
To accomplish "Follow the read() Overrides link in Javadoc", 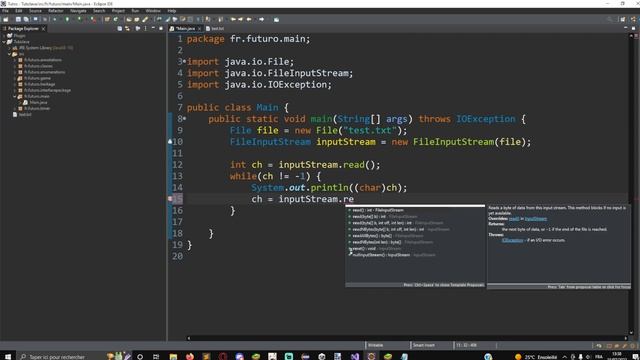I will pyautogui.click(x=514, y=219).
